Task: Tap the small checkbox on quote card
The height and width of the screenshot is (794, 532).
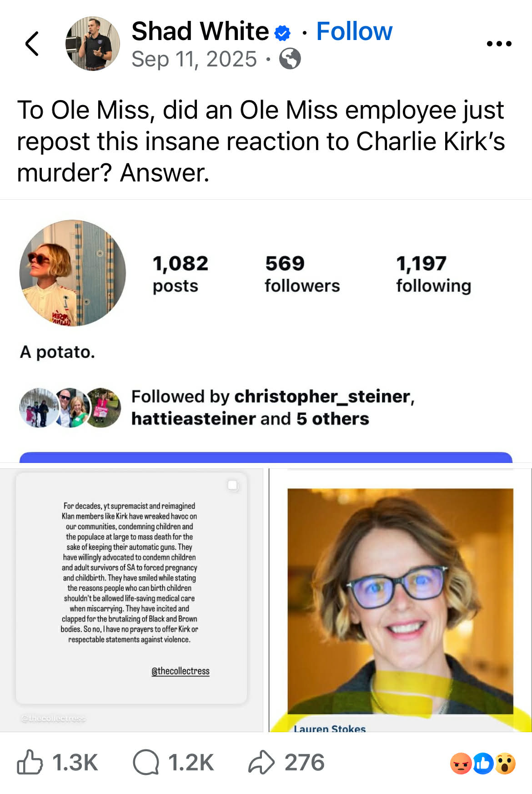Action: click(x=232, y=485)
